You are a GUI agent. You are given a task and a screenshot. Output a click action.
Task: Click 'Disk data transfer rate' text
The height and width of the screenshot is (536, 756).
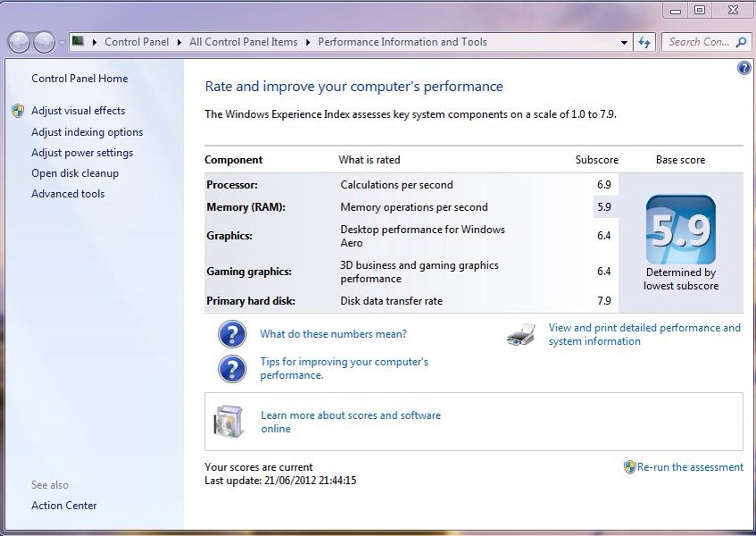pos(391,300)
